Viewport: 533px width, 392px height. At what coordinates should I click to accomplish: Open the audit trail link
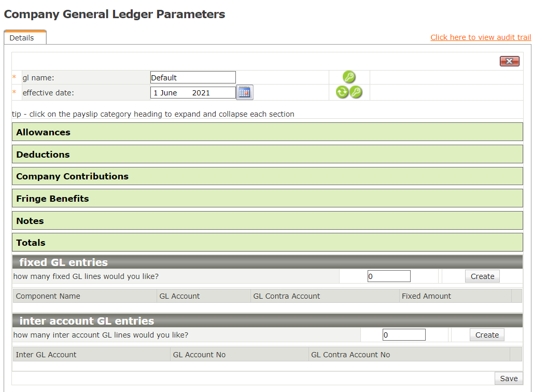tap(481, 37)
